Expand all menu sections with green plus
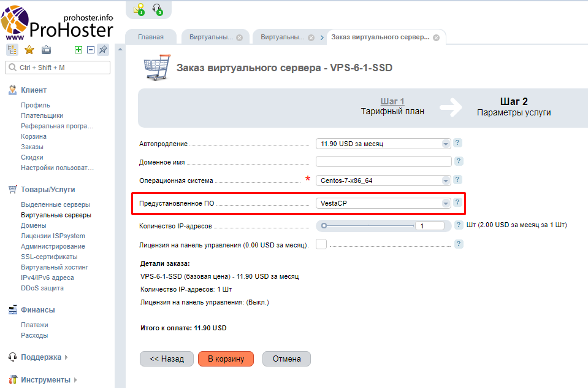Viewport: 588px width, 388px height. pyautogui.click(x=78, y=50)
